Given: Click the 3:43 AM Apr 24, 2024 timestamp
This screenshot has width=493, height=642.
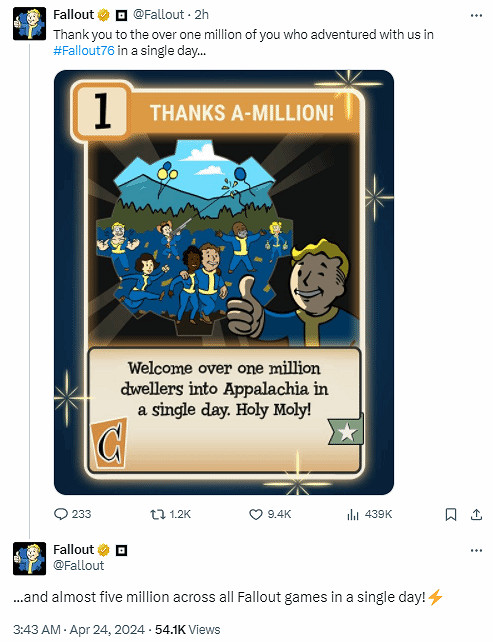Looking at the screenshot, I should click(79, 629).
